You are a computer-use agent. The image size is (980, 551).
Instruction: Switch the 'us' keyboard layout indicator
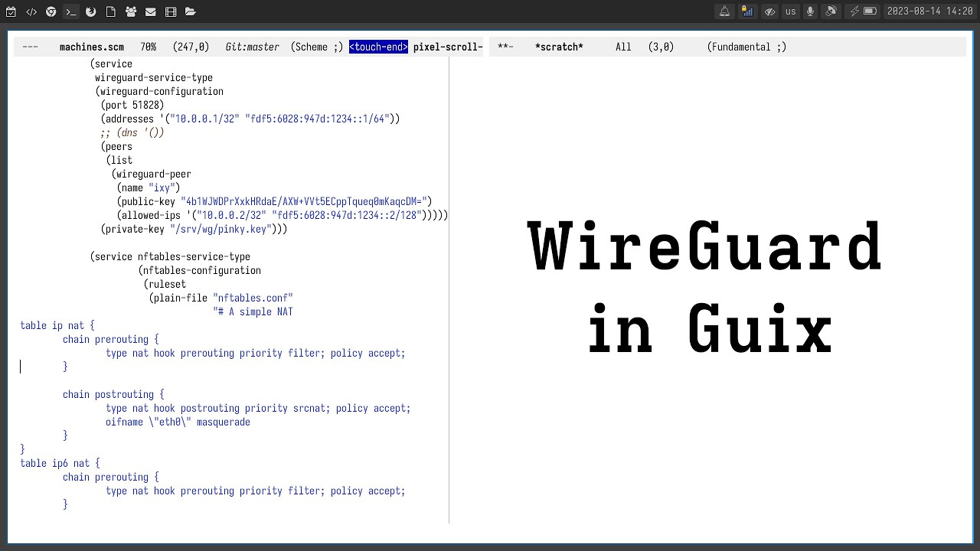click(791, 11)
